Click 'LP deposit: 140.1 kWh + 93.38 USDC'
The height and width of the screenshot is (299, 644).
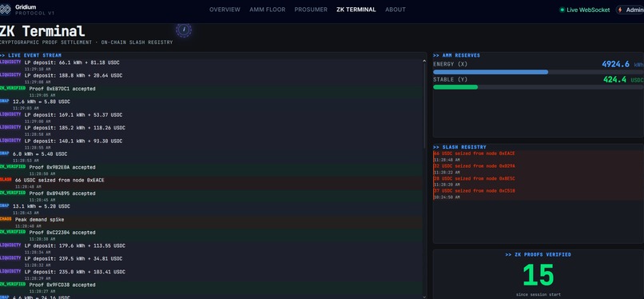click(x=73, y=142)
